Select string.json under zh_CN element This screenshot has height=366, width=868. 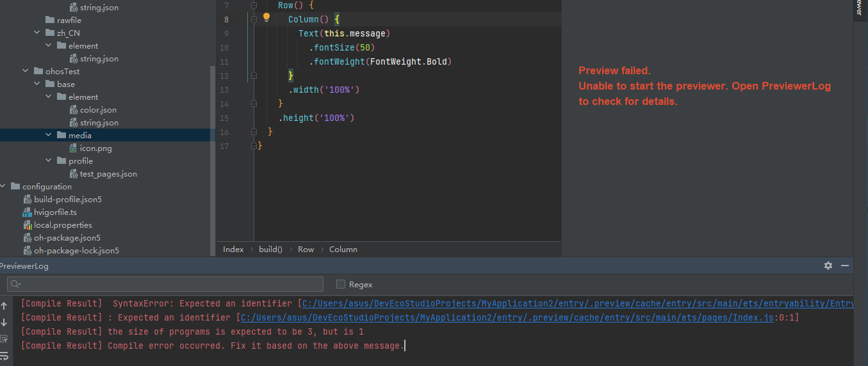point(99,58)
